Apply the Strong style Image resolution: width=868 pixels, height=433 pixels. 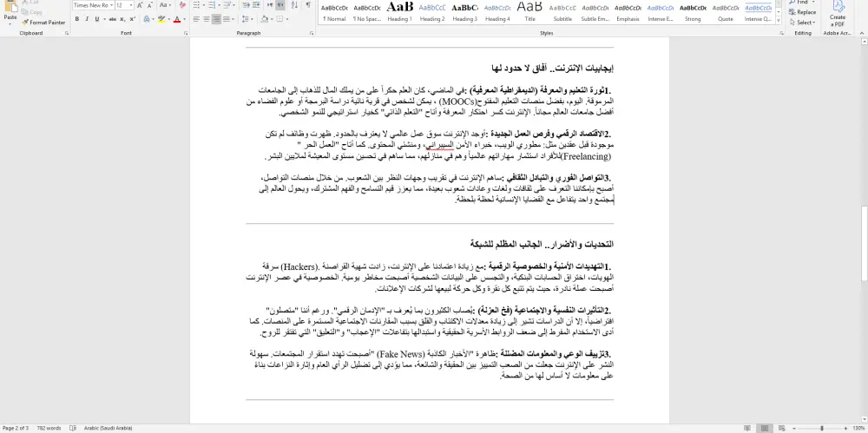(693, 12)
